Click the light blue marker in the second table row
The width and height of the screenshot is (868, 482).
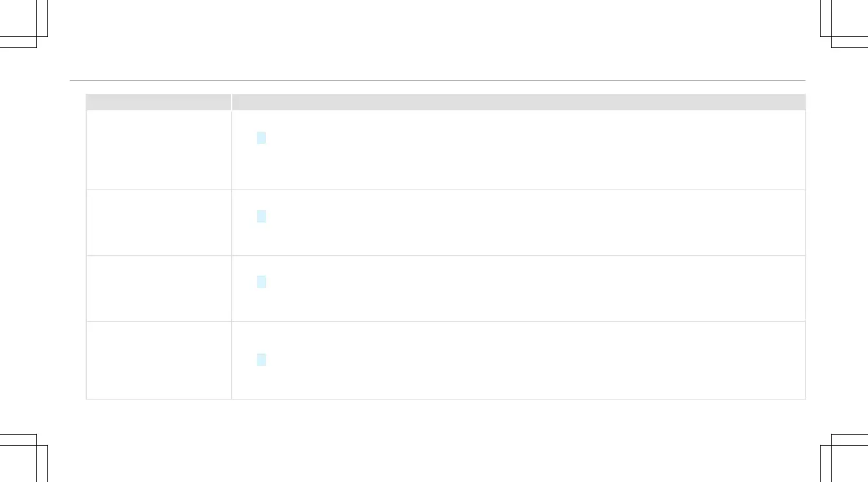coord(261,217)
